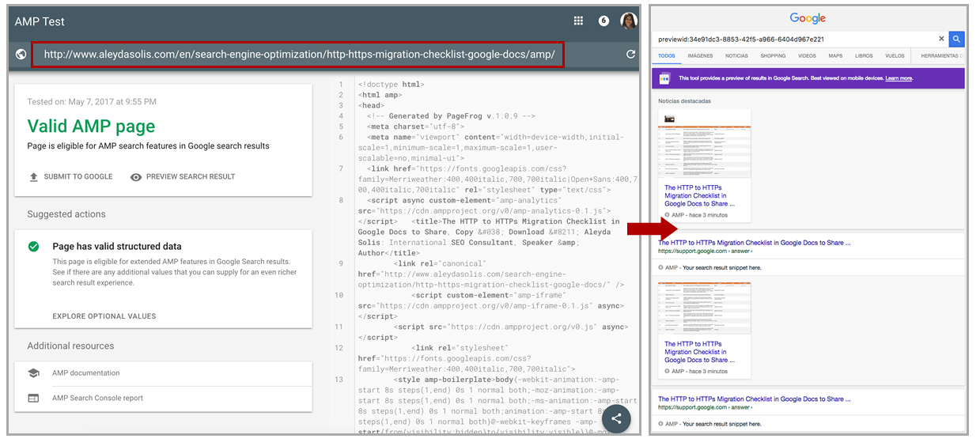
Task: Clear the Google search box with X
Action: 941,39
